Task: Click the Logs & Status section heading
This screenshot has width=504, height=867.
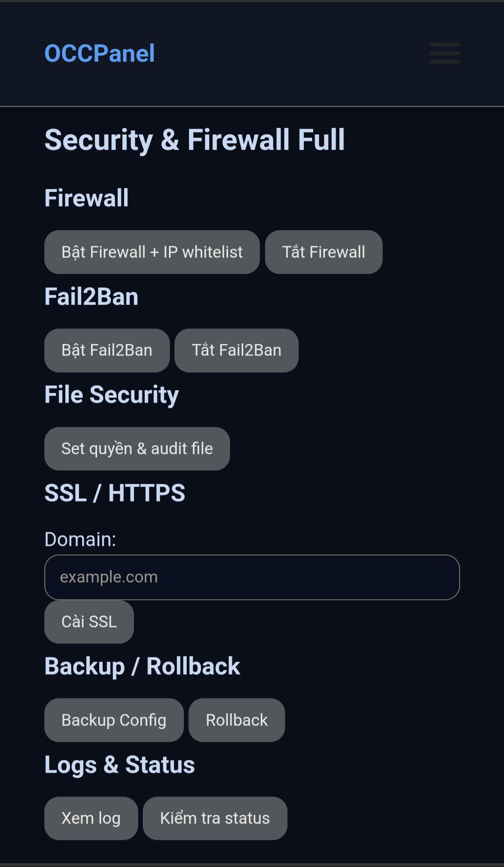Action: point(119,765)
